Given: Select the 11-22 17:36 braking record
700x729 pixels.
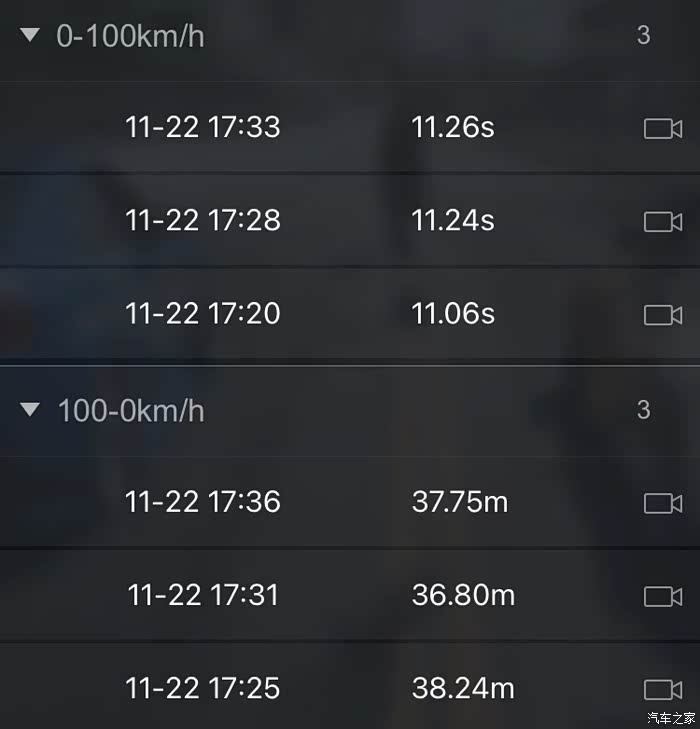Looking at the screenshot, I should pyautogui.click(x=203, y=502).
